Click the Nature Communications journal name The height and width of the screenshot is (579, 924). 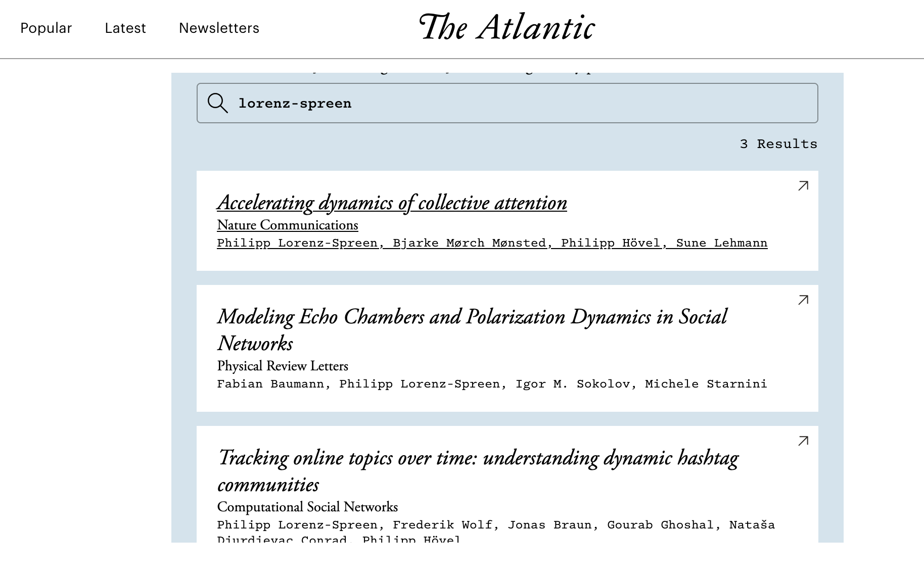coord(287,225)
